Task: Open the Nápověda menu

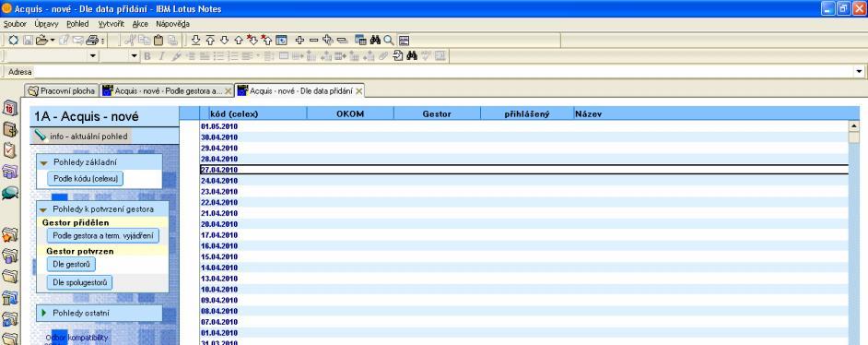Action: pyautogui.click(x=172, y=24)
